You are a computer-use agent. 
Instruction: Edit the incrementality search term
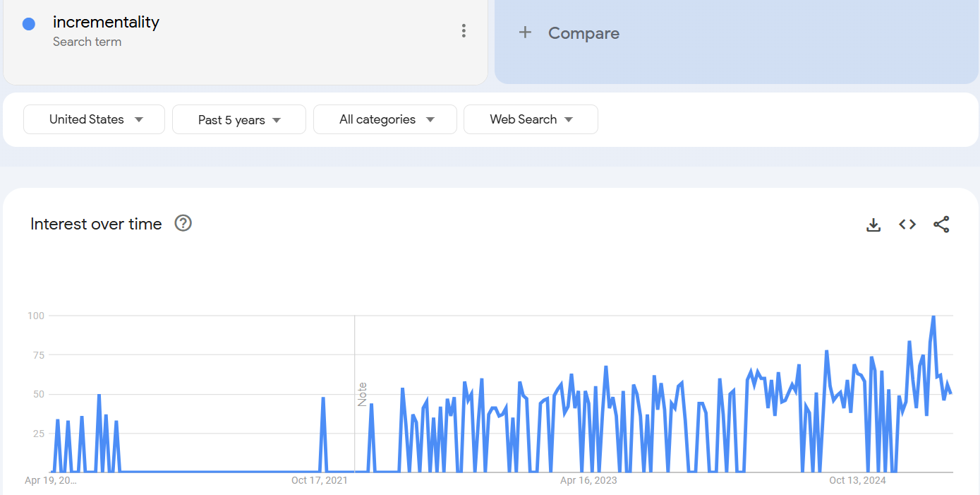(106, 23)
